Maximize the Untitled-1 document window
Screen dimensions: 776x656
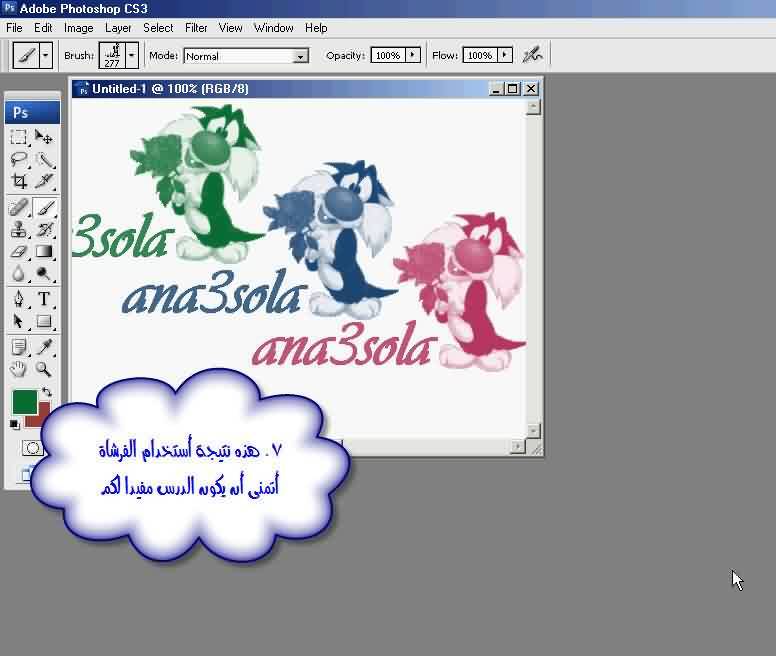[x=513, y=89]
